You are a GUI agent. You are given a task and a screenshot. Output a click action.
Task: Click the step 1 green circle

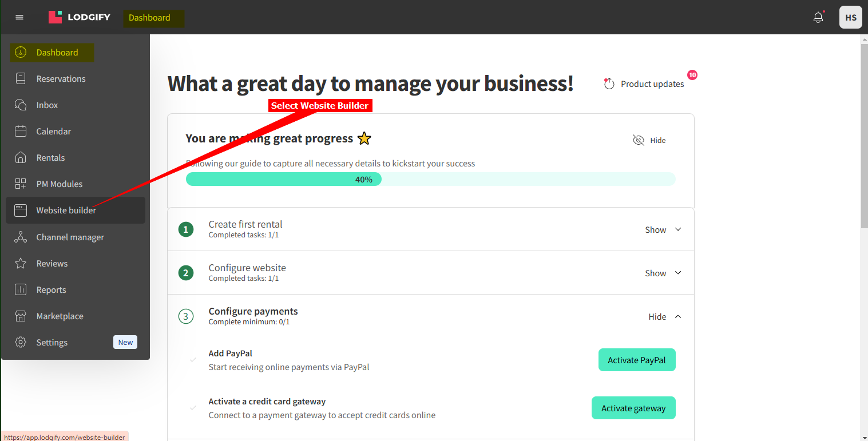pyautogui.click(x=185, y=229)
